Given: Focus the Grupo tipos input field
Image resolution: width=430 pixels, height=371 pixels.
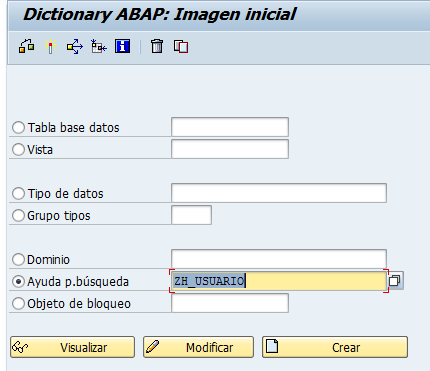Looking at the screenshot, I should (191, 215).
